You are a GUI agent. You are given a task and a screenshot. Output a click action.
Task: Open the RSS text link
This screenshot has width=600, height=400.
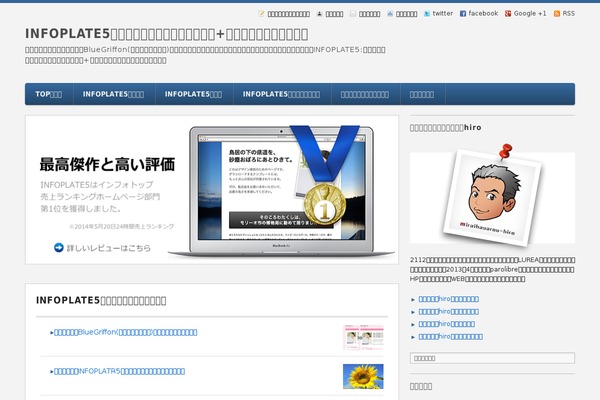569,13
